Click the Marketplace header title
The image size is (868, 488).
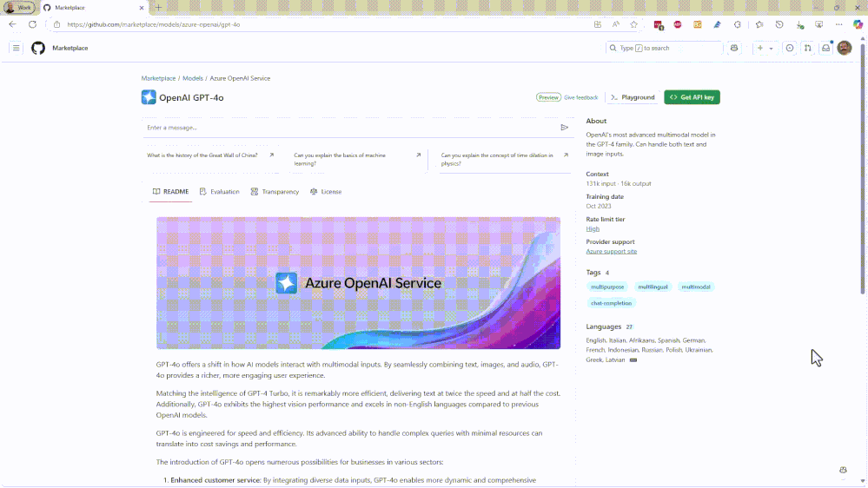pyautogui.click(x=70, y=48)
